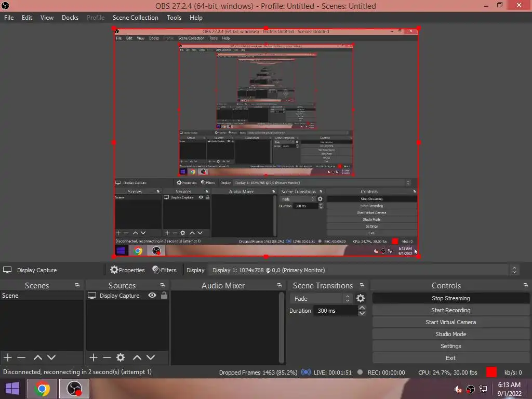This screenshot has width=532, height=399.
Task: Pop out the Sources dock
Action: click(x=163, y=285)
